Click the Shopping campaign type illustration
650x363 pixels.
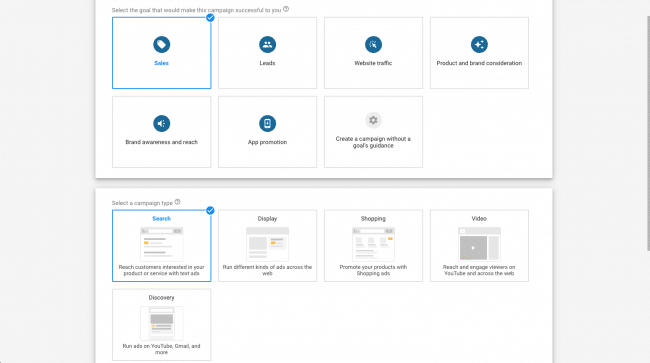(x=373, y=244)
